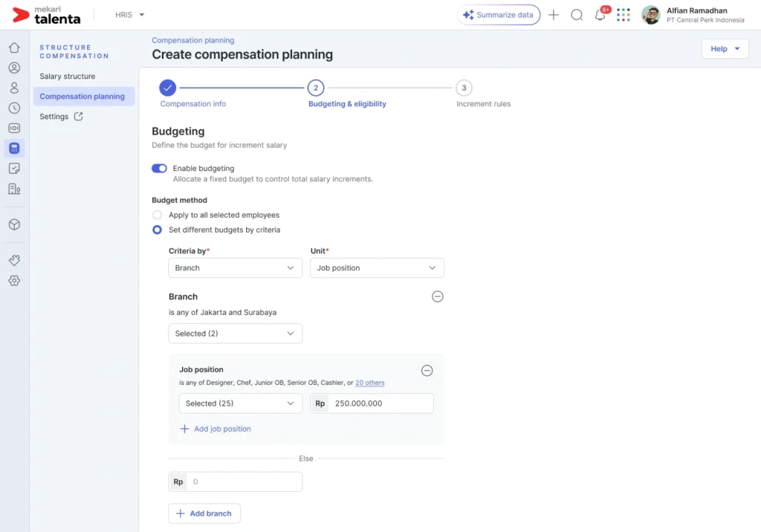The height and width of the screenshot is (532, 761).
Task: Open the 20 others link
Action: click(x=370, y=383)
